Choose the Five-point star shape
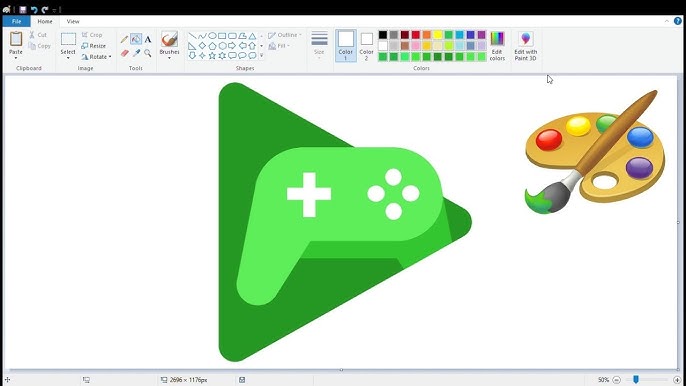686x386 pixels. (x=212, y=56)
